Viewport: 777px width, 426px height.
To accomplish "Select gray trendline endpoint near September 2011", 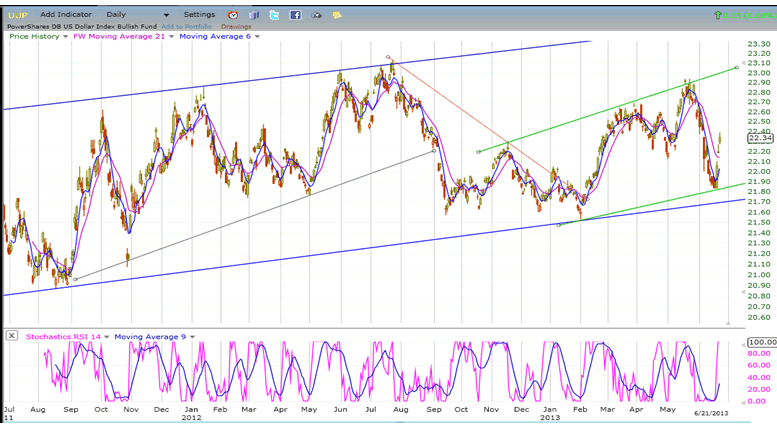I will 75,279.
